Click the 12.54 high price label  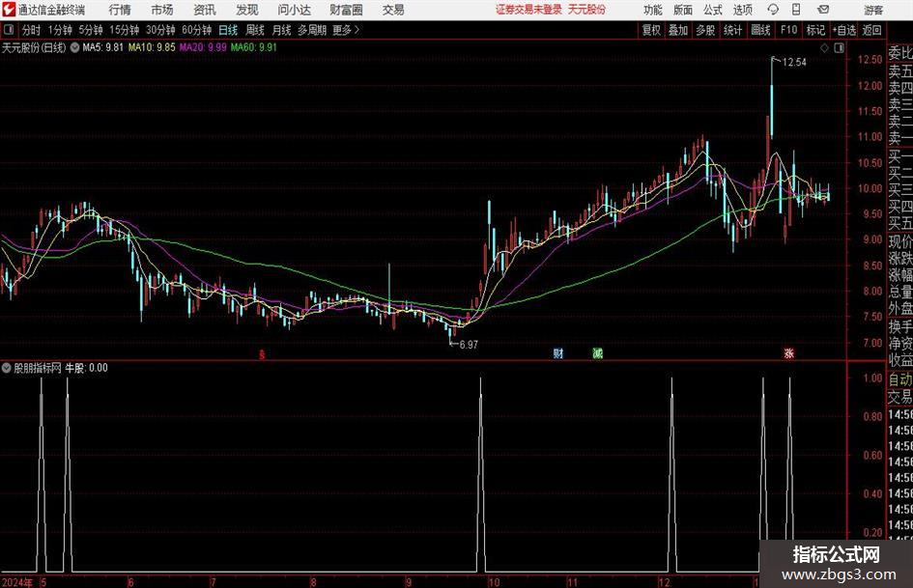794,63
